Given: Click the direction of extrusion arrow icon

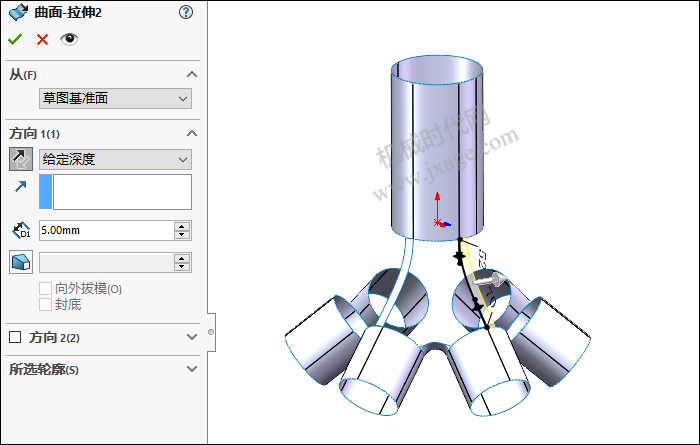Looking at the screenshot, I should tap(21, 186).
